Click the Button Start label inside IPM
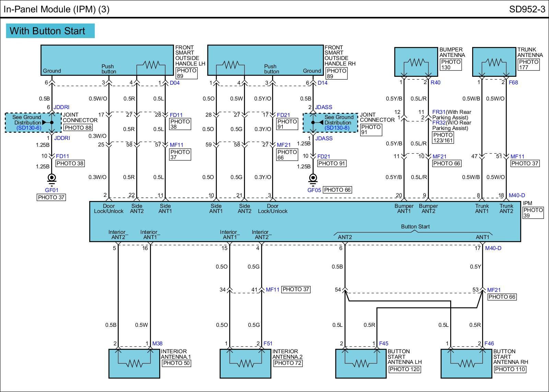Image resolution: width=549 pixels, height=392 pixels. point(415,226)
